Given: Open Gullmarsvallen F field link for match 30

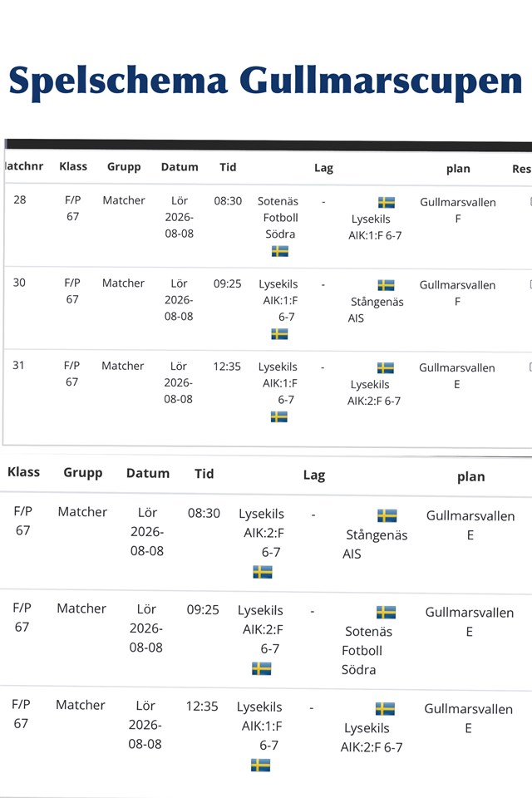Looking at the screenshot, I should pyautogui.click(x=457, y=293).
